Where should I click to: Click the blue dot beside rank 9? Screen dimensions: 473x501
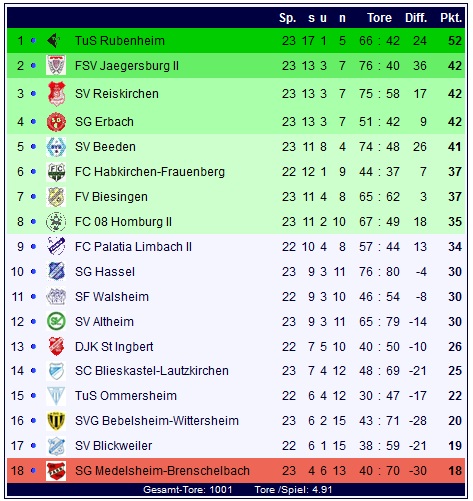(33, 247)
